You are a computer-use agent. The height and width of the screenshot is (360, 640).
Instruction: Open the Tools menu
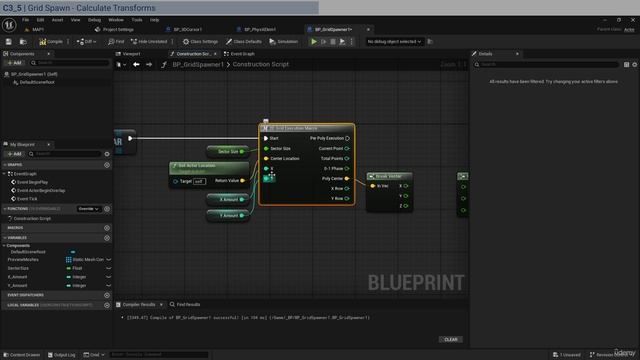[x=137, y=20]
